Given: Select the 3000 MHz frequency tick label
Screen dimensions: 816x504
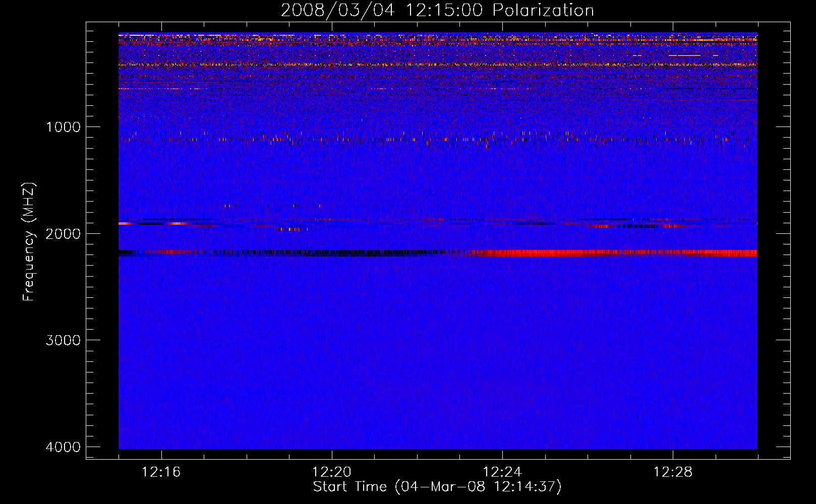Looking at the screenshot, I should 63,340.
